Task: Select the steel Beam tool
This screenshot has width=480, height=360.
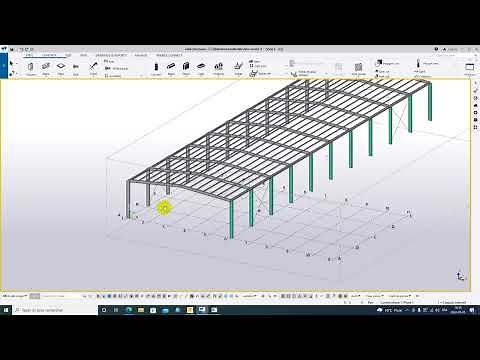Action: tap(46, 68)
